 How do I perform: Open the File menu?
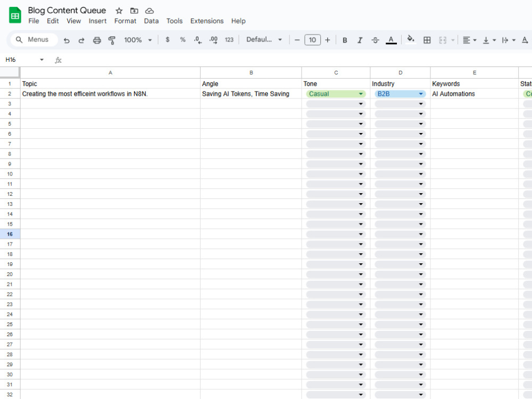[x=34, y=21]
